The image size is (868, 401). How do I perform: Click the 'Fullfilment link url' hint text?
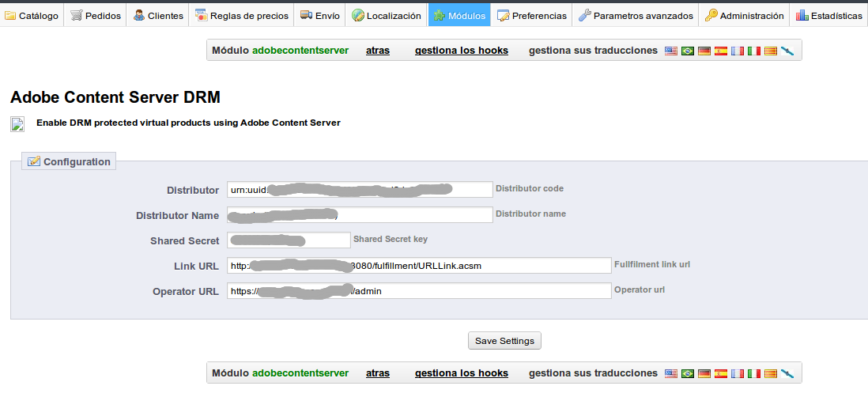point(652,265)
